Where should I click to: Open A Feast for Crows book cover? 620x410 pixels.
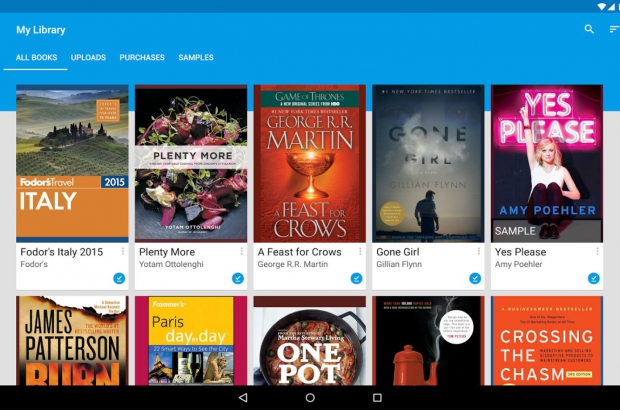click(x=309, y=164)
